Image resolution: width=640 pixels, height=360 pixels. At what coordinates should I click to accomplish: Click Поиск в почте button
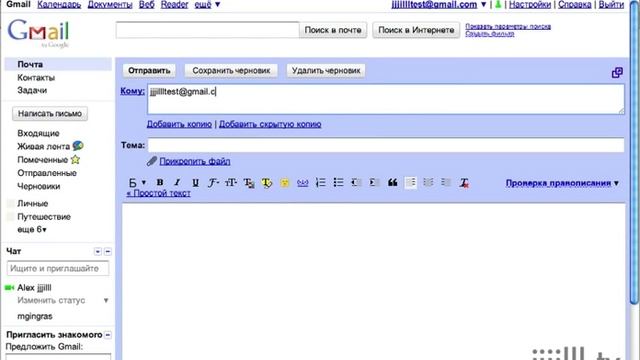(333, 30)
